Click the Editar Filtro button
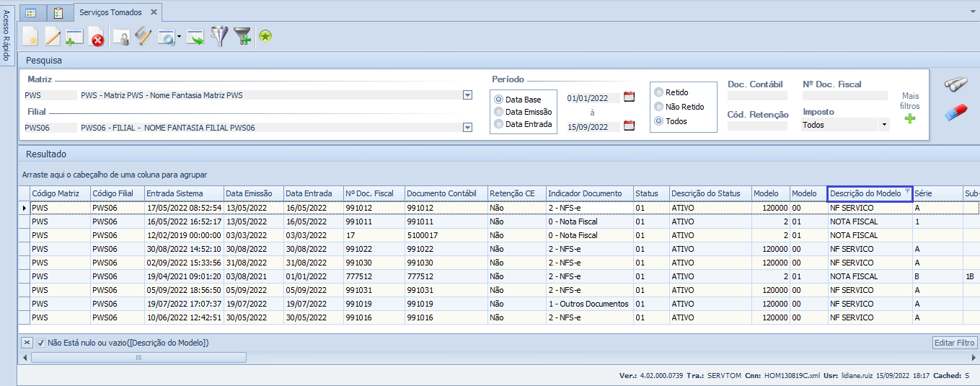Viewport: 980px width, 386px height. coord(954,343)
